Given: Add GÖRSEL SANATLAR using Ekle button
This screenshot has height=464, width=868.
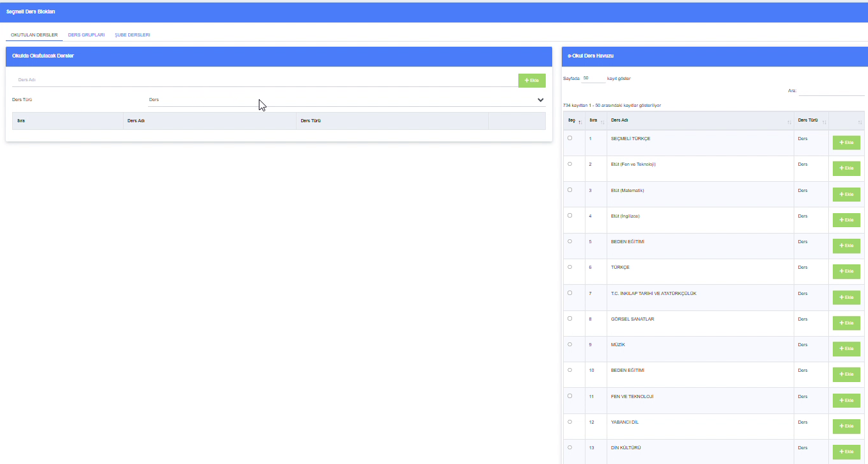Looking at the screenshot, I should 846,323.
